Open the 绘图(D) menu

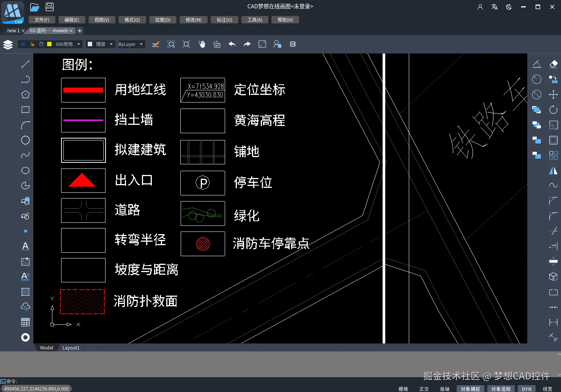coord(162,20)
